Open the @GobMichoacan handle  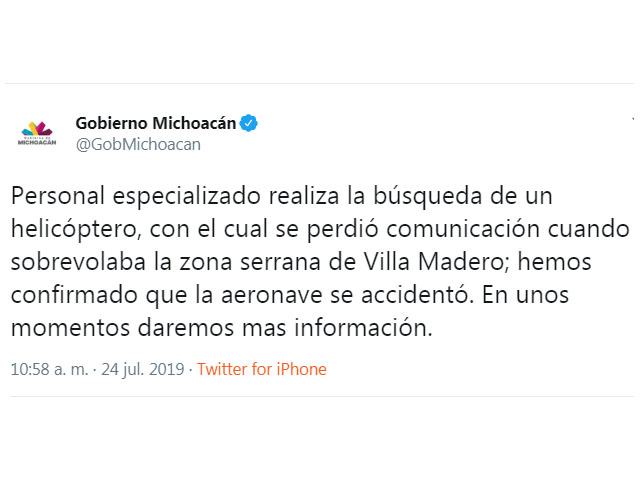[x=138, y=144]
